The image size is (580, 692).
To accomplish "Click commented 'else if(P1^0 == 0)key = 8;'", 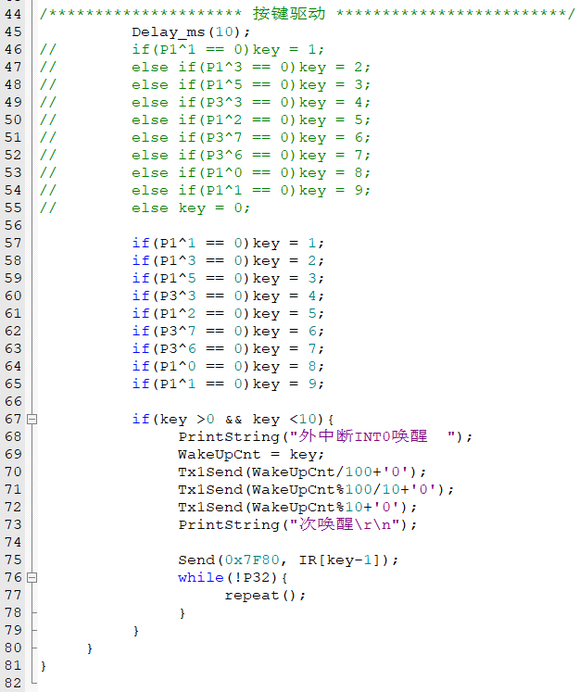I will coord(251,173).
